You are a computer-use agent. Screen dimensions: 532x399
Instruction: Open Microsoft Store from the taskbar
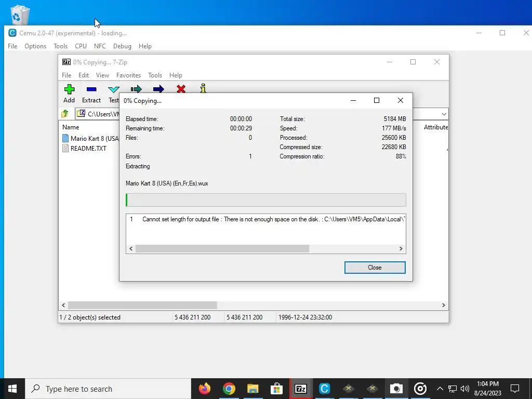[277, 389]
